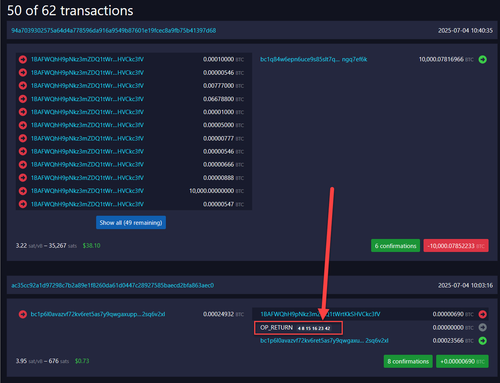Click red arrow icon beside 0.00001000 BTC input
500x383 pixels.
(23, 112)
